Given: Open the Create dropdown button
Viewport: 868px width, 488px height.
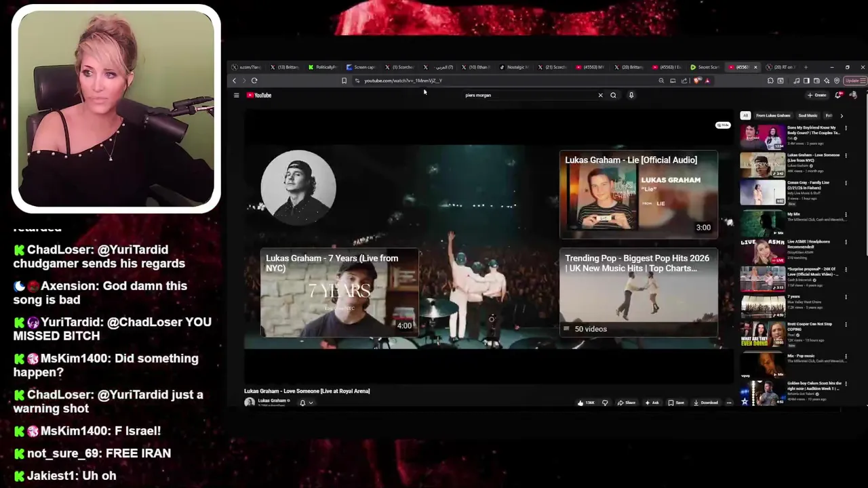Looking at the screenshot, I should click(x=816, y=96).
